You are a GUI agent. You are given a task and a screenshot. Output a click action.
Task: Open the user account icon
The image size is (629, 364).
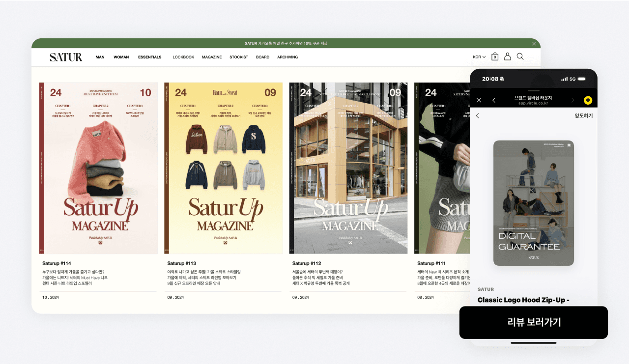[508, 56]
